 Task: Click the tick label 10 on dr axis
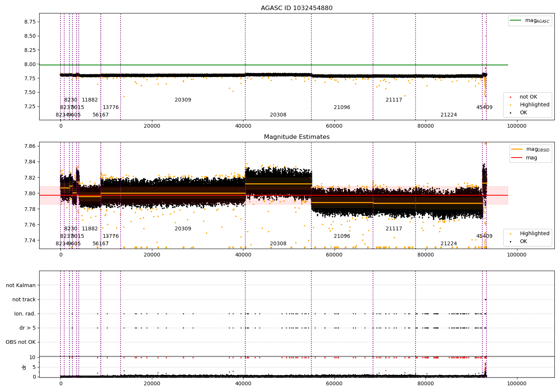pyautogui.click(x=32, y=357)
